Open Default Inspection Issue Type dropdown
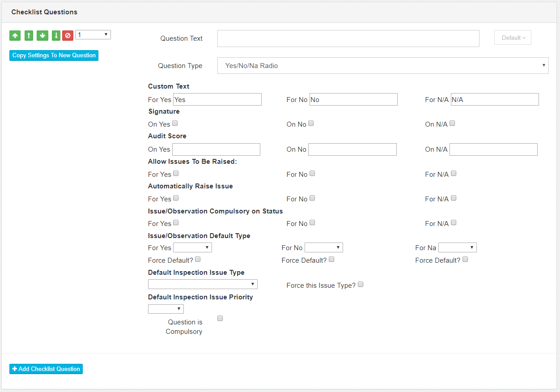The image size is (560, 392). click(x=203, y=284)
